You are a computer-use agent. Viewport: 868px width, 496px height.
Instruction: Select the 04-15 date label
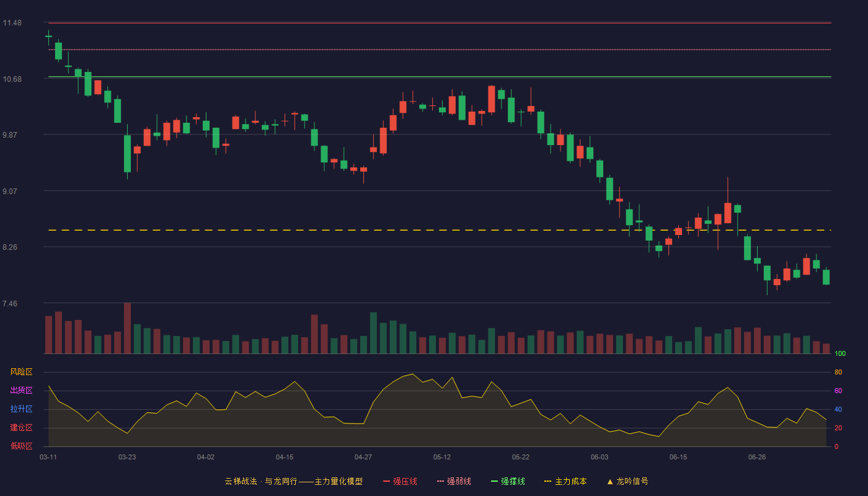[x=285, y=457]
